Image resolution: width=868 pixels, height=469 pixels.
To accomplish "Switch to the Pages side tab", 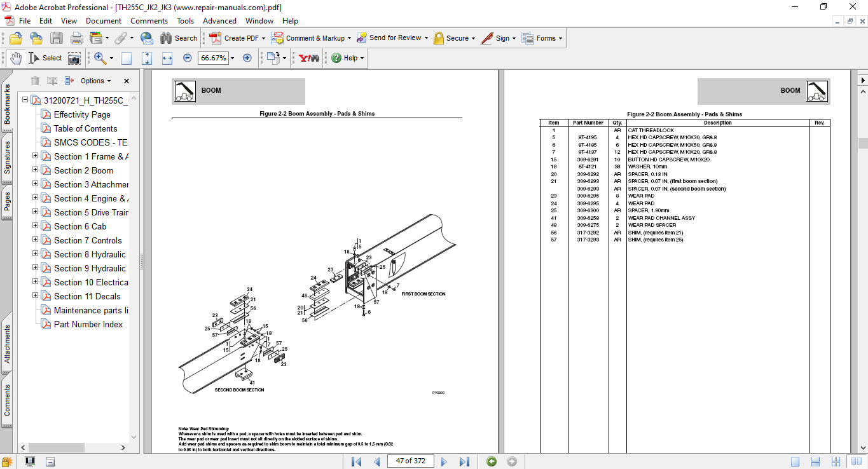I will click(x=7, y=202).
